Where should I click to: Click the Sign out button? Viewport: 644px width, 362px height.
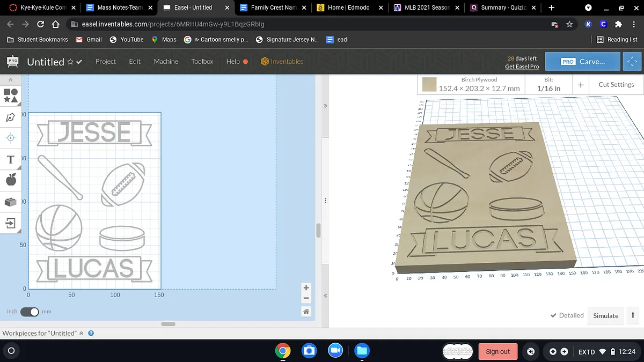497,351
